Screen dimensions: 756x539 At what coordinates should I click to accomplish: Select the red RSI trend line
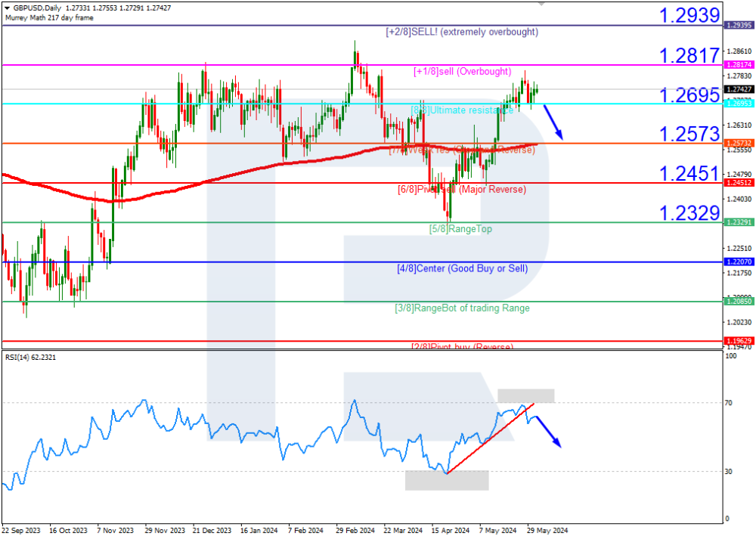(x=490, y=439)
